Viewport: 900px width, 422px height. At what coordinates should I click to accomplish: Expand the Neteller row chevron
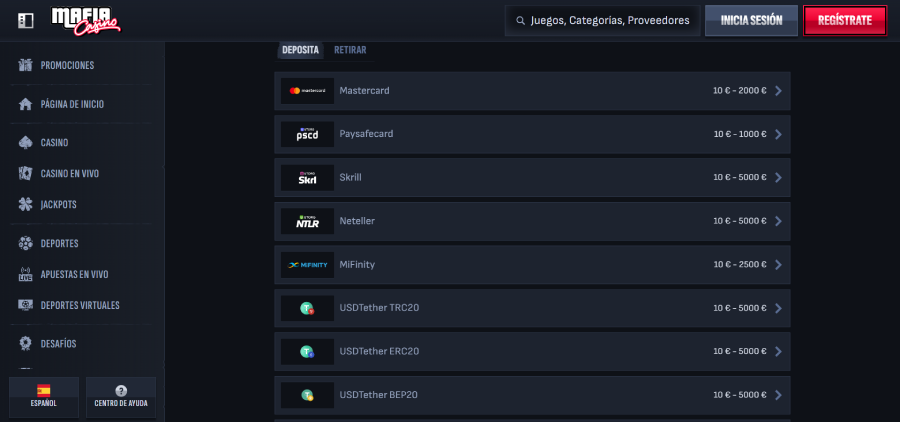tap(778, 221)
